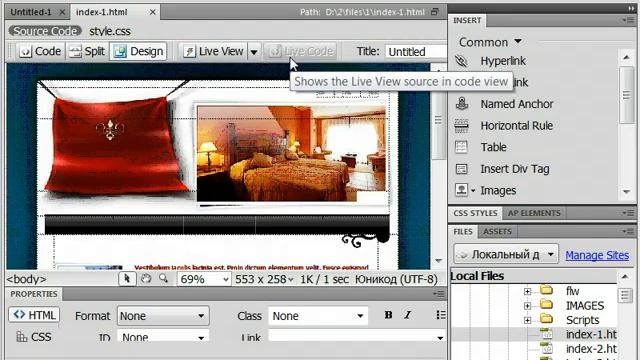Open the Common category dropdown
The image size is (640, 360).
click(x=490, y=42)
